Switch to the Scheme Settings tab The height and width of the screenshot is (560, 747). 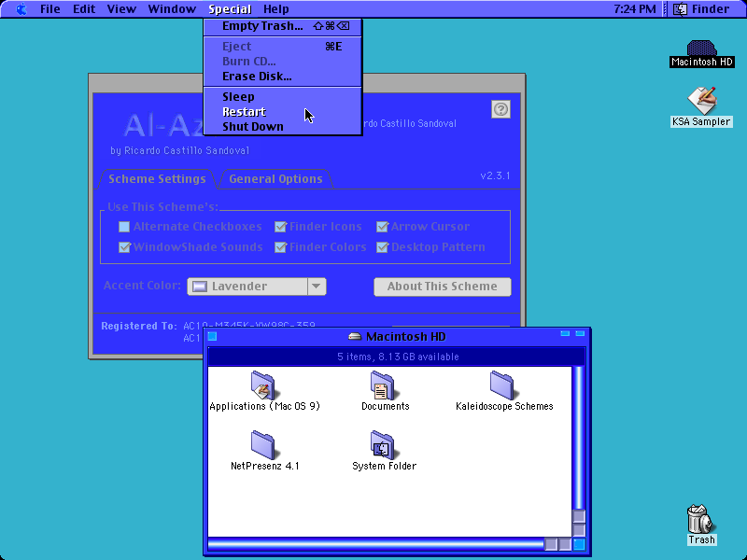point(157,179)
